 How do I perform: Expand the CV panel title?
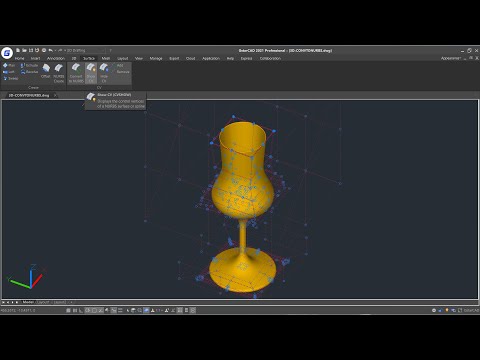[x=99, y=87]
